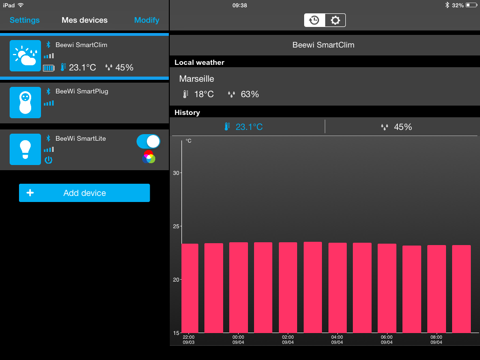Open the SmartLite RGB color wheel
480x360 pixels.
[x=149, y=157]
